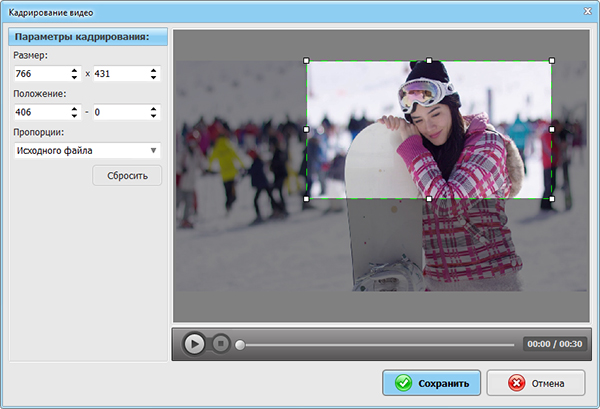This screenshot has height=409, width=600.
Task: Increase X position with up arrow
Action: click(74, 109)
